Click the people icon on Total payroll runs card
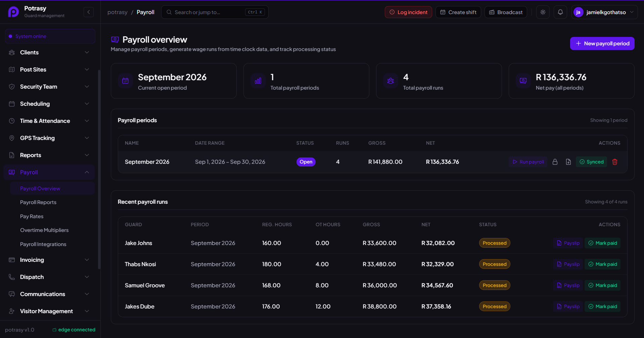This screenshot has width=644, height=338. tap(390, 81)
